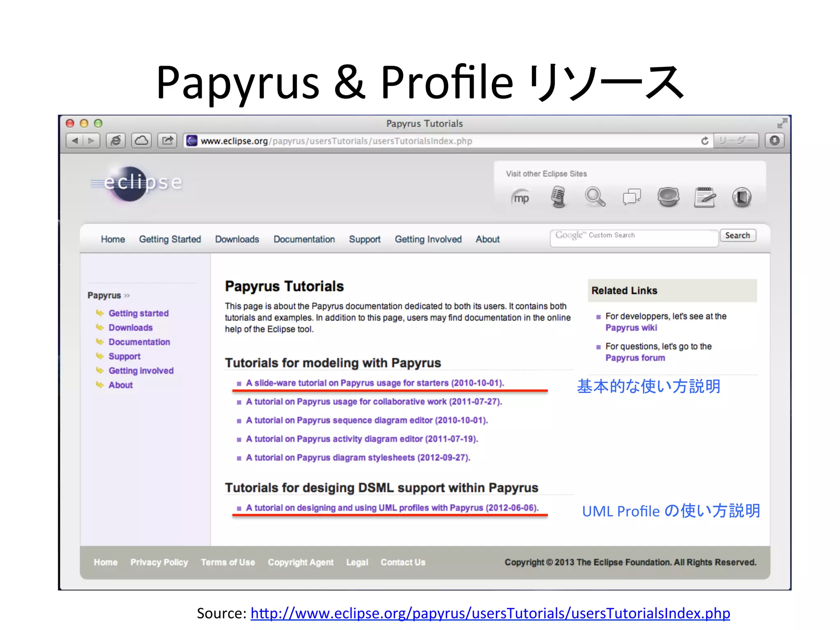
Task: Open the Internet Explorer icon in toolbar
Action: (116, 141)
